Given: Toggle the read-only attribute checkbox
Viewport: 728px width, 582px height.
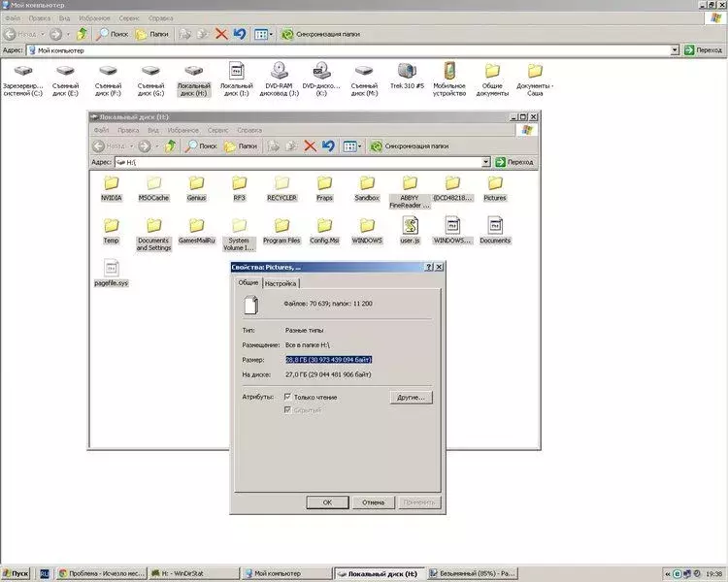Looking at the screenshot, I should [287, 397].
